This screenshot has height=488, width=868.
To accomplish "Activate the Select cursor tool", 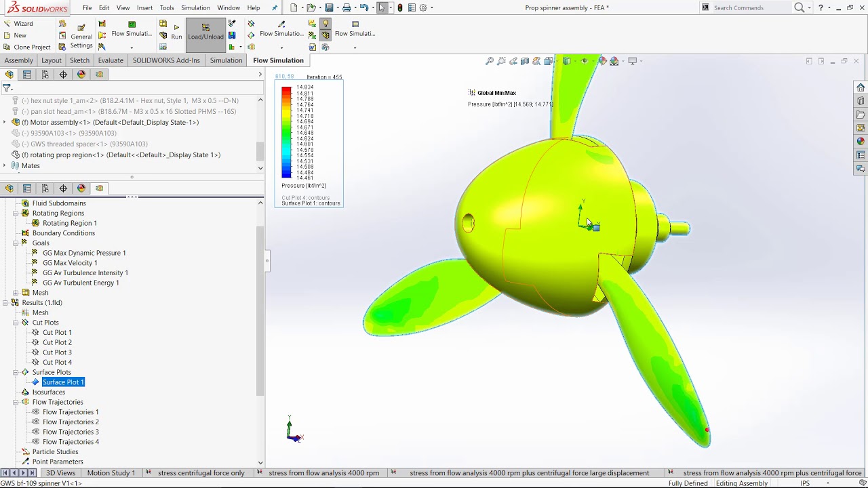I will pos(382,7).
